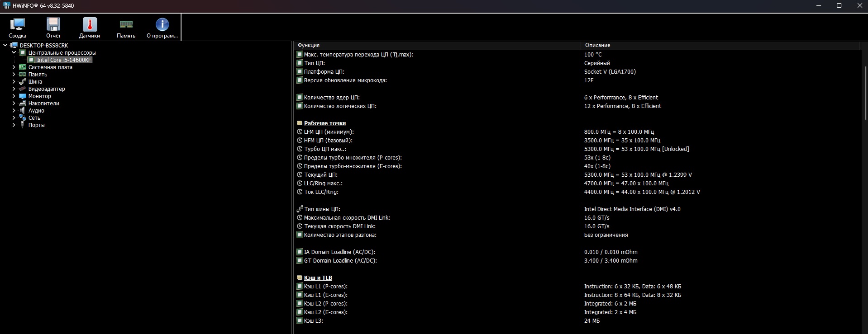Select the Ток LLC/Ring row
The image size is (868, 334).
[x=578, y=192]
